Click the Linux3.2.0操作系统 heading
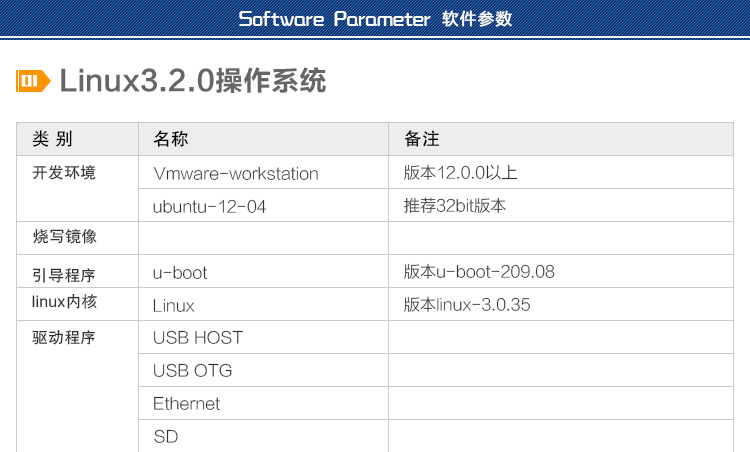Screen dimensions: 750x452 click(192, 81)
